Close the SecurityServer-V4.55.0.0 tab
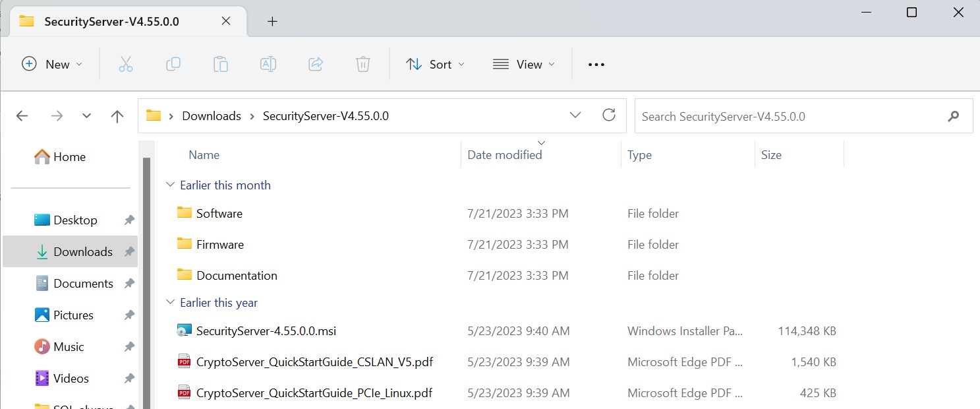 (x=226, y=21)
